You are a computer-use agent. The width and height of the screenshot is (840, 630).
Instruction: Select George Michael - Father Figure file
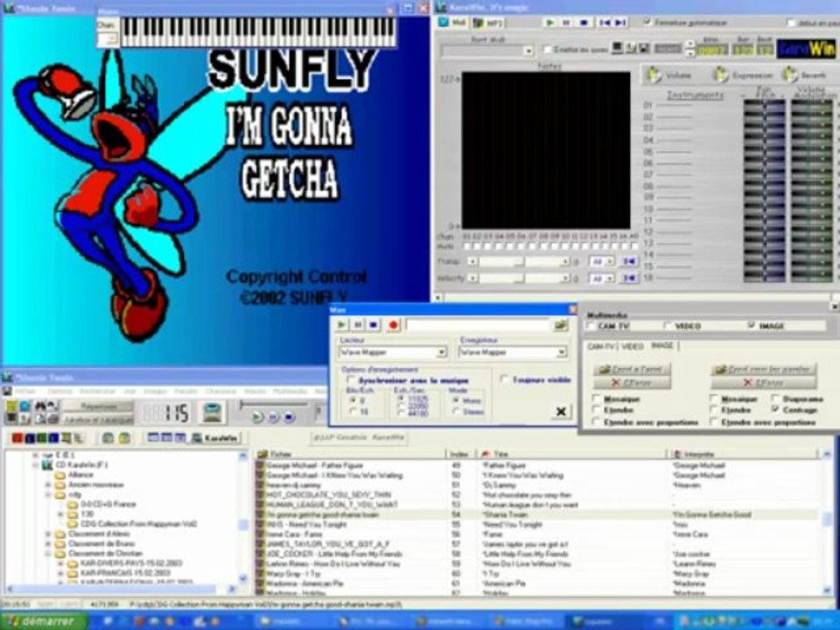(x=314, y=465)
